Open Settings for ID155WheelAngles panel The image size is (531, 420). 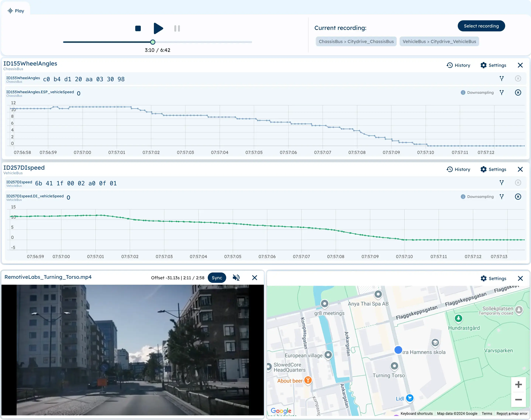pyautogui.click(x=493, y=65)
